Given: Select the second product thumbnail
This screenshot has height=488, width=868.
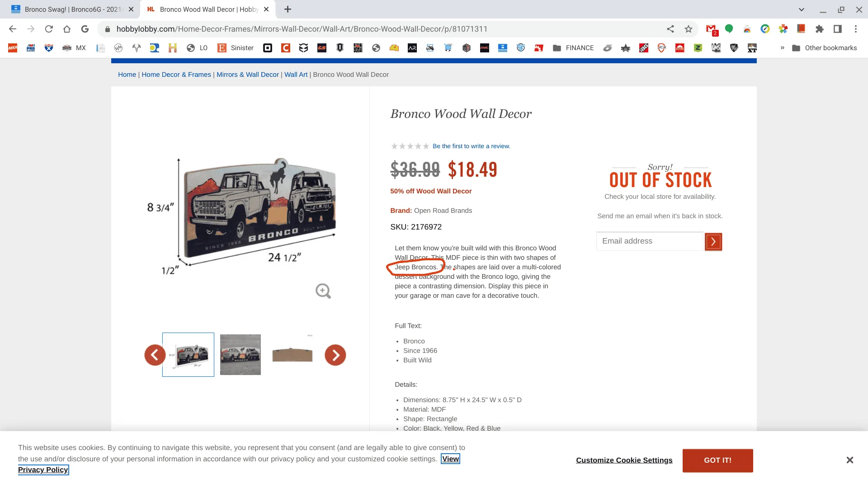Looking at the screenshot, I should point(241,355).
